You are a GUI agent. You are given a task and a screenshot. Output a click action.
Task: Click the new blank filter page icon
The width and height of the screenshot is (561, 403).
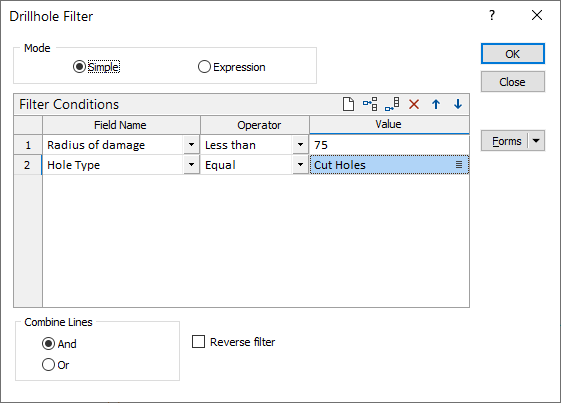[x=348, y=105]
